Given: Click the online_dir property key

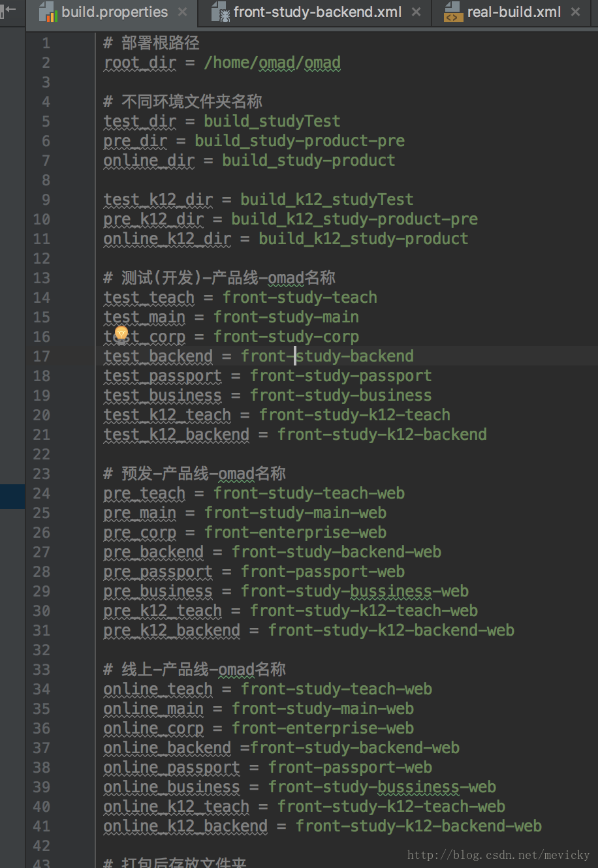Looking at the screenshot, I should (149, 161).
